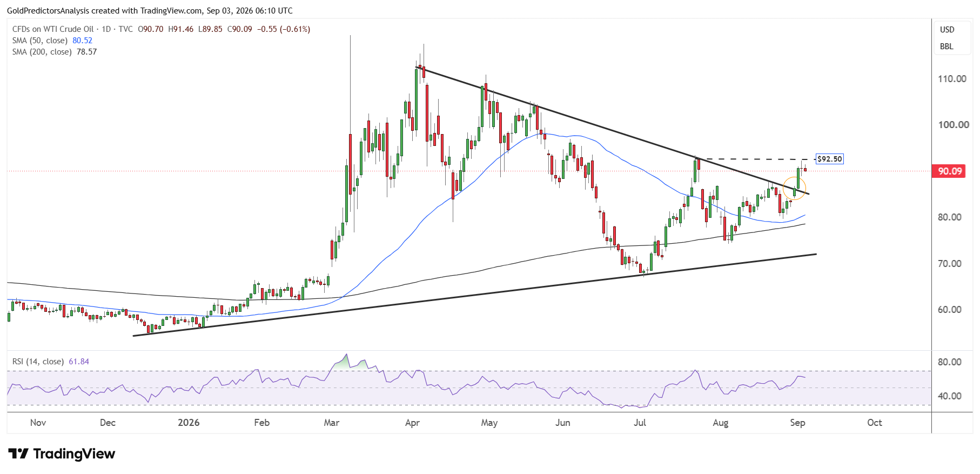Click the GoldPredictorsAnalysis attribution header text
This screenshot has height=474, width=980.
coord(150,10)
